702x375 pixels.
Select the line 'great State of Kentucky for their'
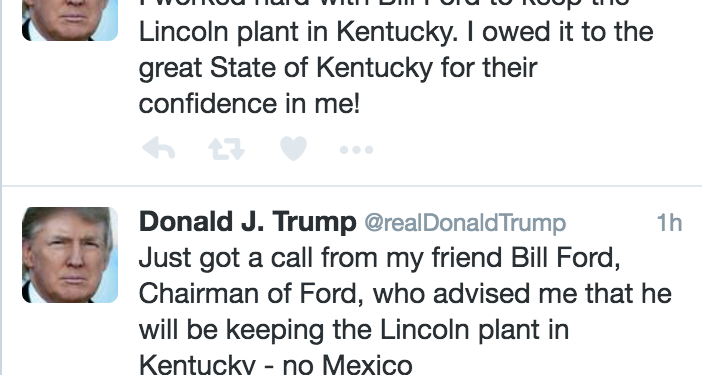pyautogui.click(x=338, y=68)
